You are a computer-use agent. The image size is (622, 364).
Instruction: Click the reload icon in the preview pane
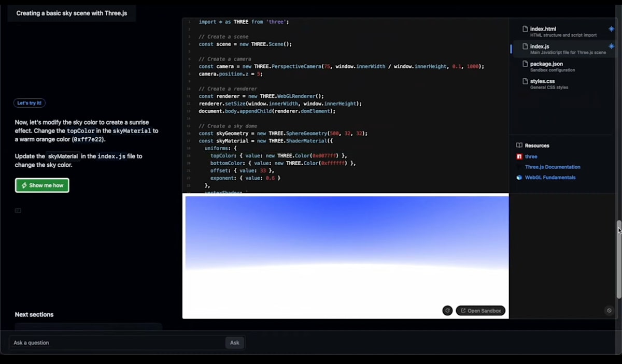(x=447, y=310)
